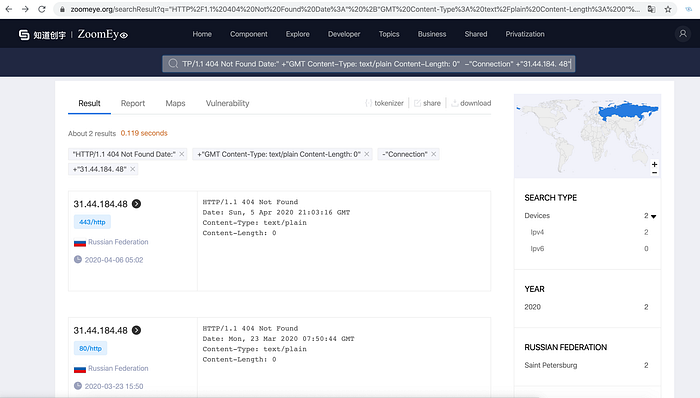Open the Maps tab
Viewport: 700px width, 398px height.
pos(175,103)
